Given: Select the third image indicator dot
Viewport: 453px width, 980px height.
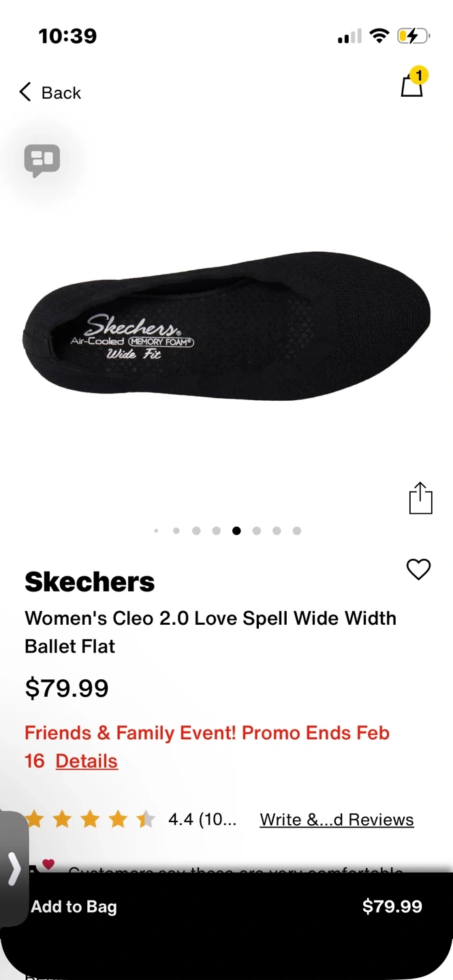Looking at the screenshot, I should (x=196, y=531).
